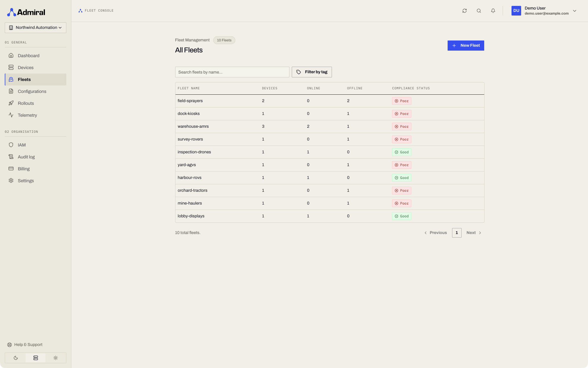This screenshot has height=368, width=588.
Task: Sort by Compliance Status column header
Action: (411, 88)
